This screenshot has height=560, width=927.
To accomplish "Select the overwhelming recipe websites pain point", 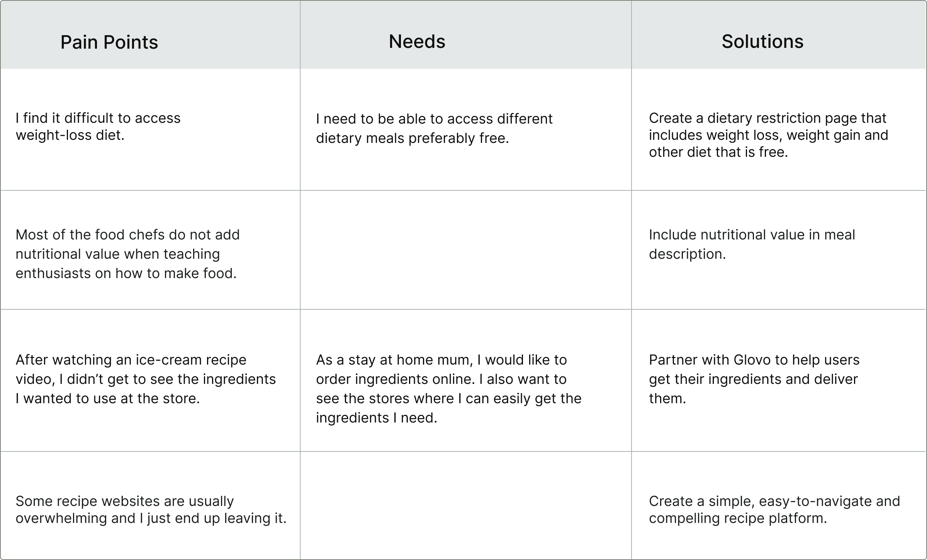I will click(151, 509).
